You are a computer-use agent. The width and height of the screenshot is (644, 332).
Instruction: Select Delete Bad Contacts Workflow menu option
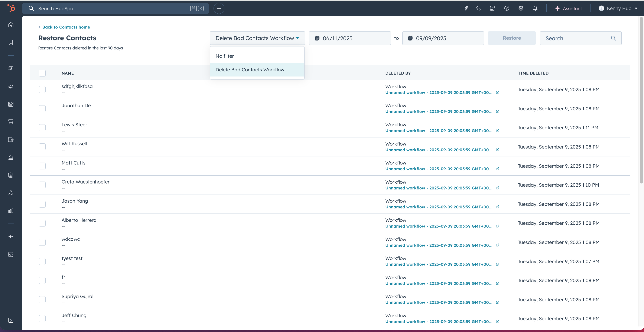pyautogui.click(x=250, y=70)
